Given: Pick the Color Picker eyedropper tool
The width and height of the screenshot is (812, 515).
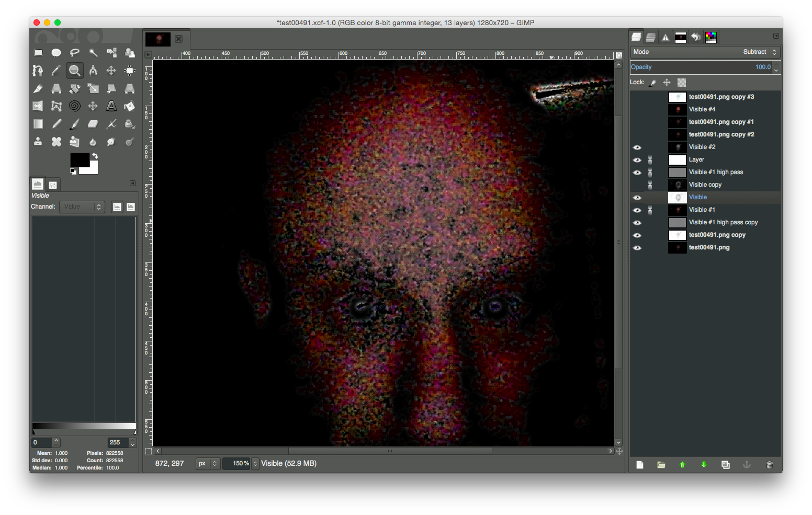Looking at the screenshot, I should (x=57, y=70).
